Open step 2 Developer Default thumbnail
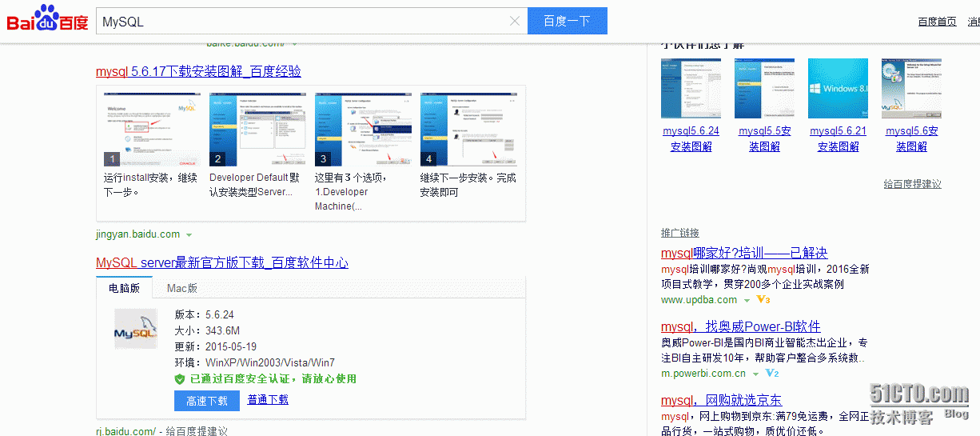The width and height of the screenshot is (980, 436). (x=257, y=130)
